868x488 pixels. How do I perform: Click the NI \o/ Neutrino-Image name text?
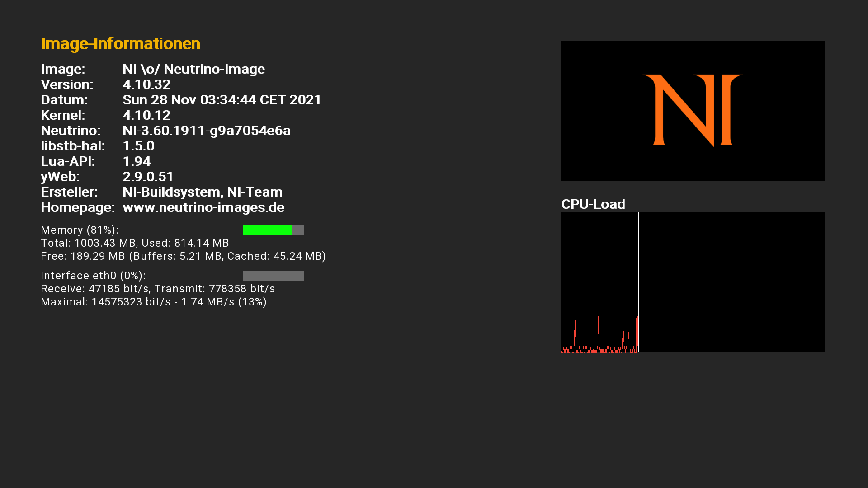[193, 69]
